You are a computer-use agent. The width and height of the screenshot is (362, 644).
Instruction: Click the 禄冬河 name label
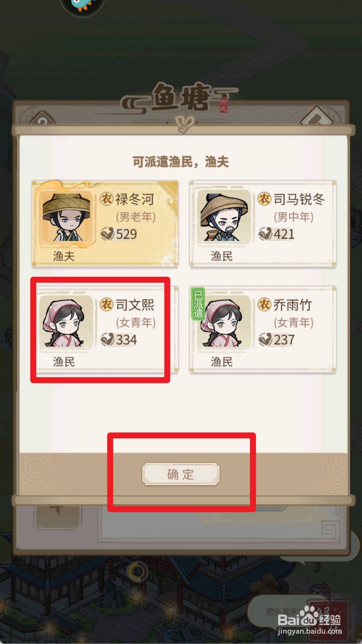135,199
